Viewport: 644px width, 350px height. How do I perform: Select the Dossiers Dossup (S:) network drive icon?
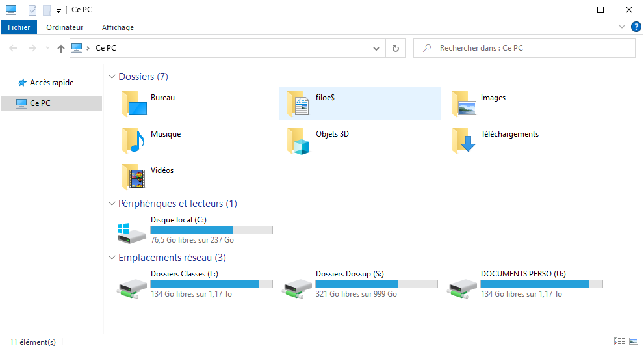click(x=296, y=288)
